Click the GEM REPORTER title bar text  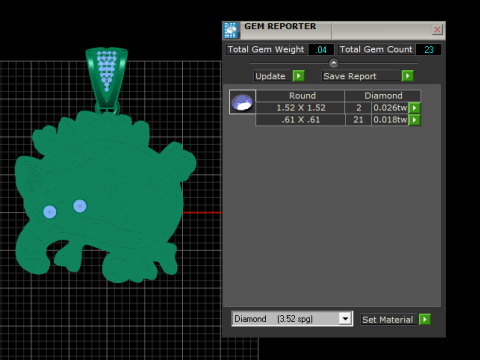[280, 26]
